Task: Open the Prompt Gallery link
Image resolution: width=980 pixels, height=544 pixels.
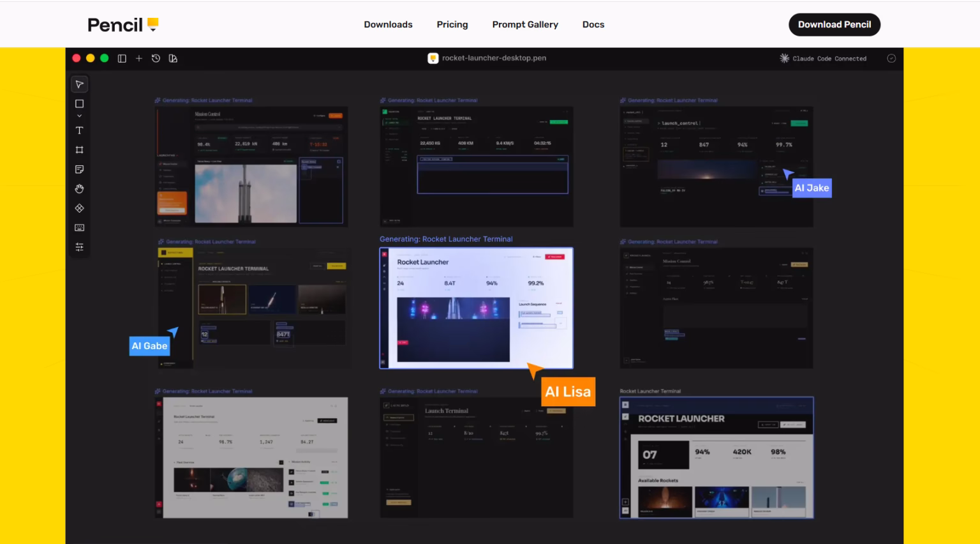Action: pyautogui.click(x=525, y=24)
